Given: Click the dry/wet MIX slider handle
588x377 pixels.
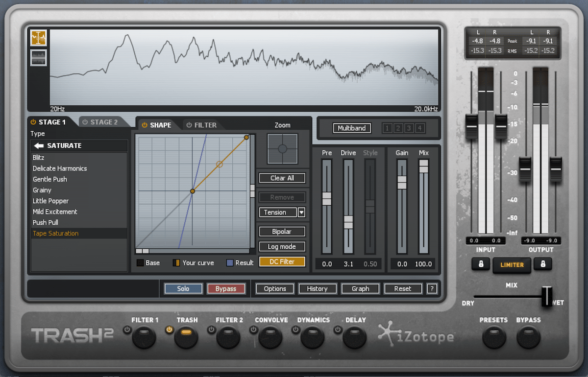Looking at the screenshot, I should [547, 297].
